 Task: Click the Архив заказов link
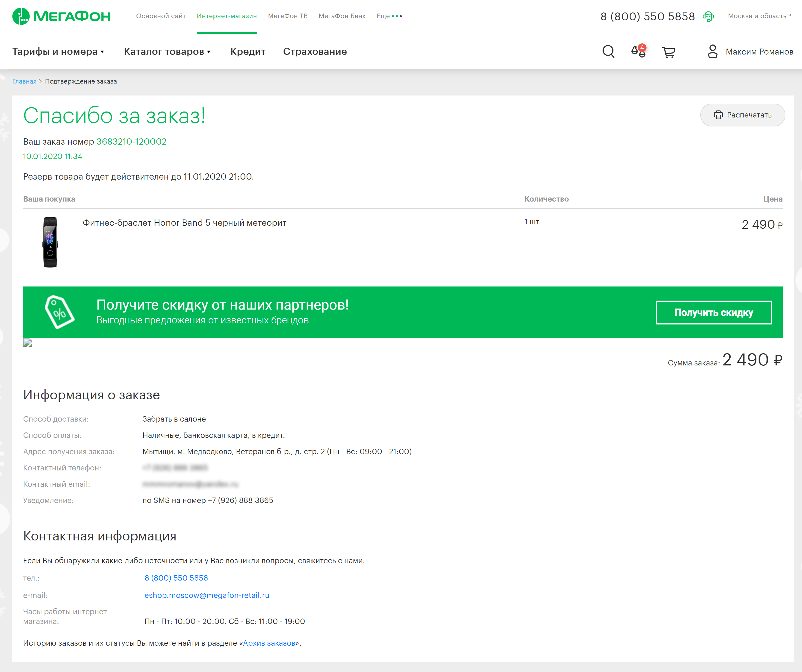coord(269,643)
